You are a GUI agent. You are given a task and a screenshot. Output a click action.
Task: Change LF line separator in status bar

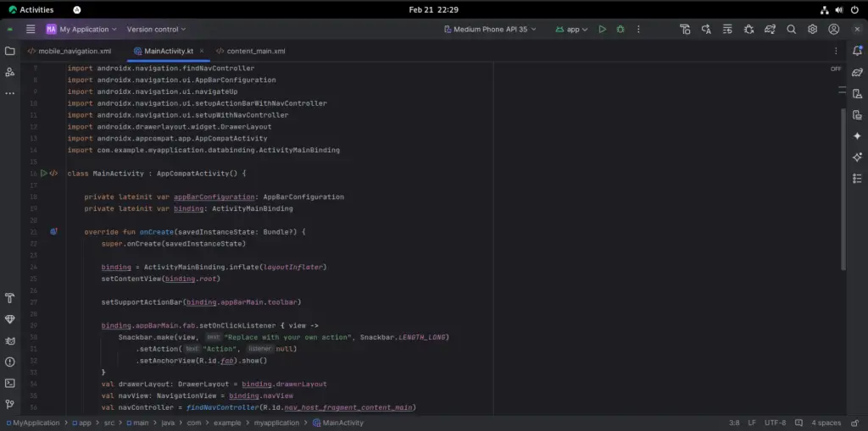pyautogui.click(x=752, y=423)
